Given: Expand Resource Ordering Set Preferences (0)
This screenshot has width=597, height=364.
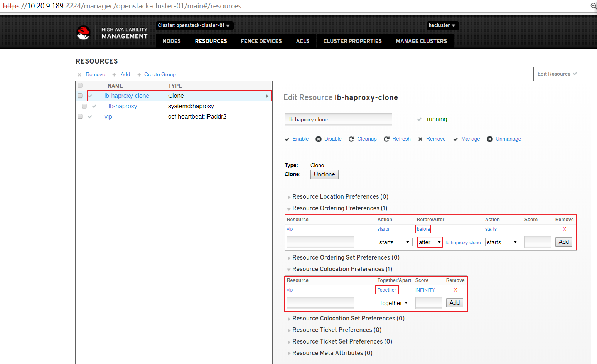Looking at the screenshot, I should 346,258.
